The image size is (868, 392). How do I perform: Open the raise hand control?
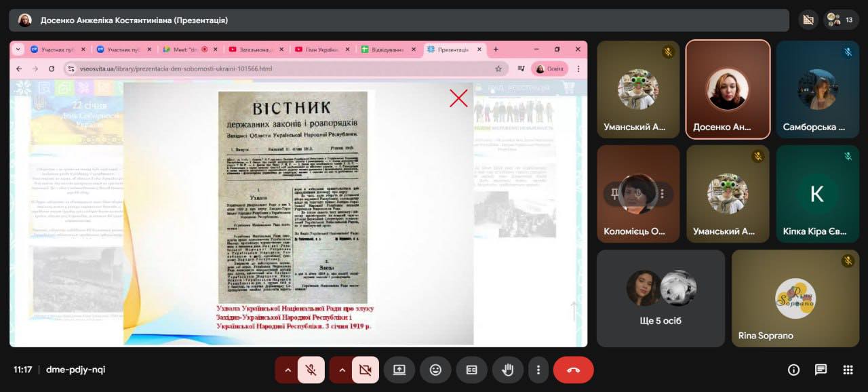tap(507, 370)
